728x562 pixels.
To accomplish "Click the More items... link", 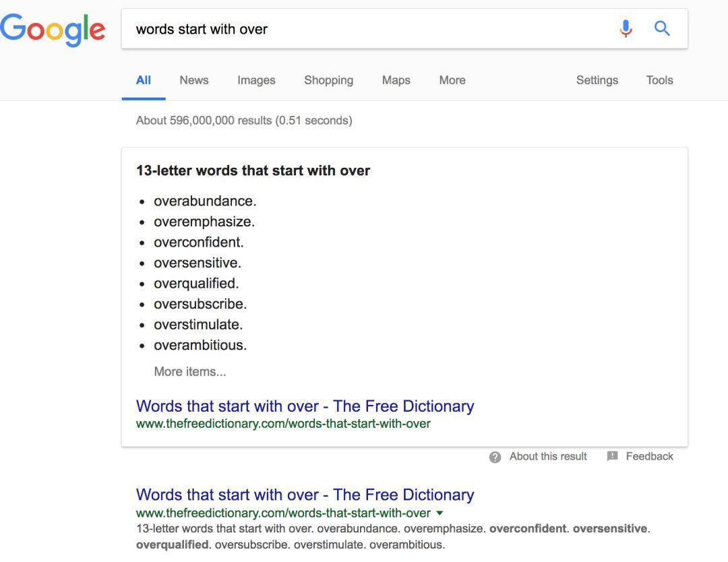I will (x=190, y=371).
